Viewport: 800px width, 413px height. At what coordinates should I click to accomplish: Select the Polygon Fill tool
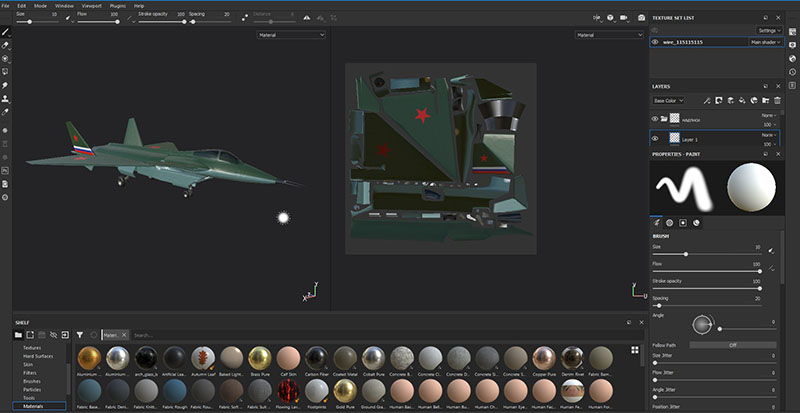point(6,72)
